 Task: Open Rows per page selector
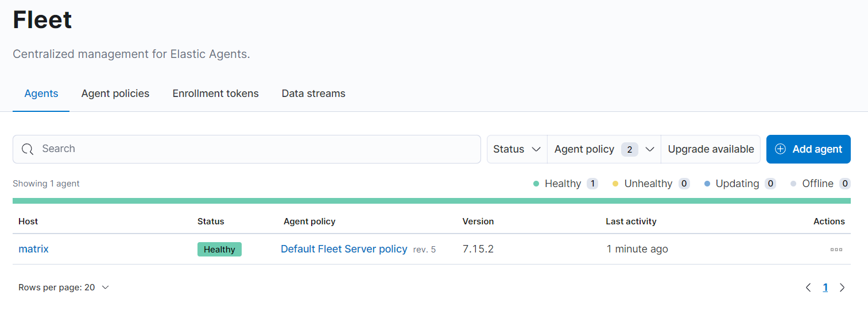[63, 287]
